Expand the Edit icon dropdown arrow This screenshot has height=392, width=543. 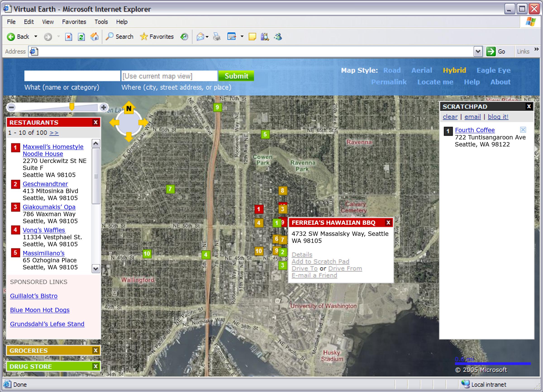pos(242,37)
